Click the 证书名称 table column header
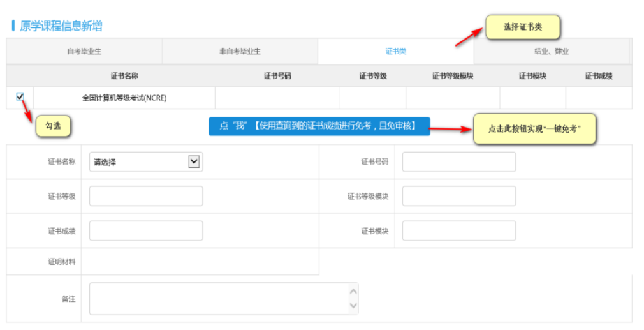 coord(124,76)
